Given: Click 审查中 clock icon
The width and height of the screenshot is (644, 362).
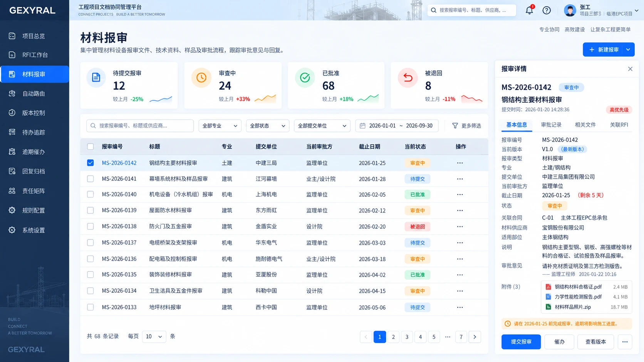Looking at the screenshot, I should (x=201, y=77).
